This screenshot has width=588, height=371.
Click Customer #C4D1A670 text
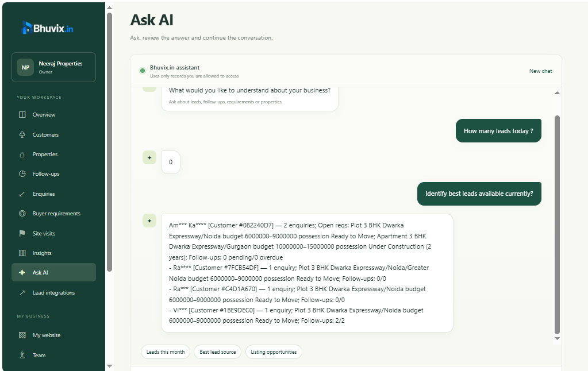[224, 289]
